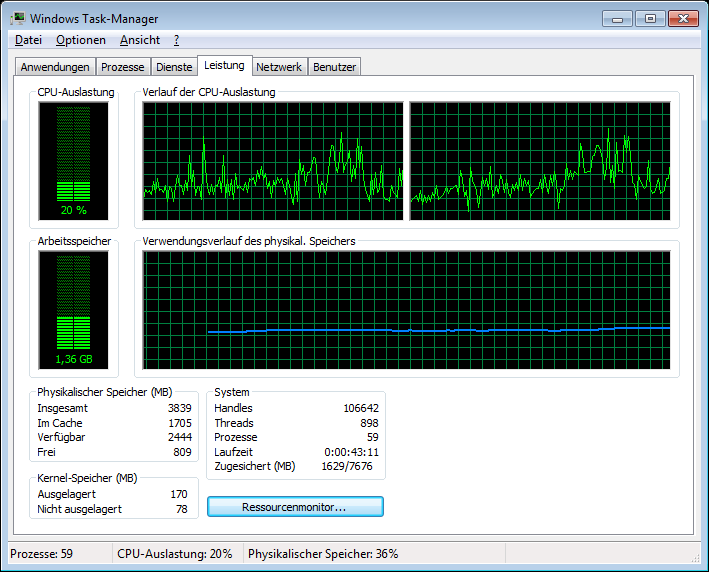Click the Im Cache value 1705

coord(180,423)
